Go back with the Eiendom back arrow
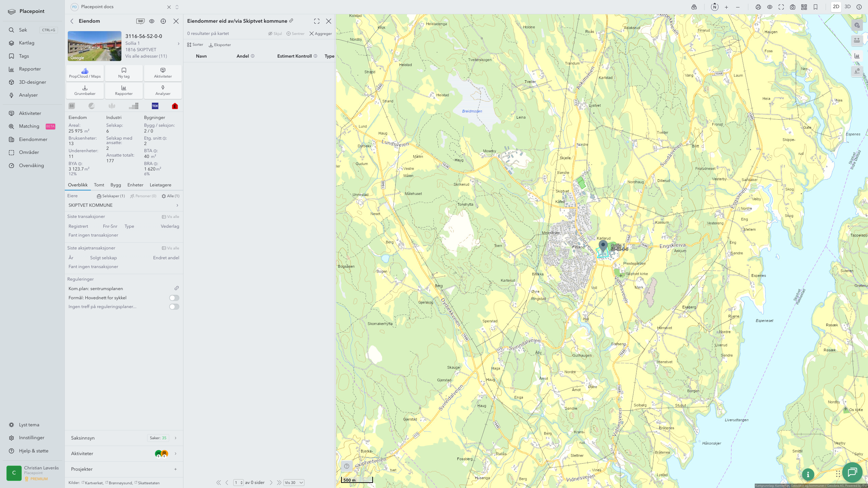This screenshot has height=488, width=868. [72, 21]
